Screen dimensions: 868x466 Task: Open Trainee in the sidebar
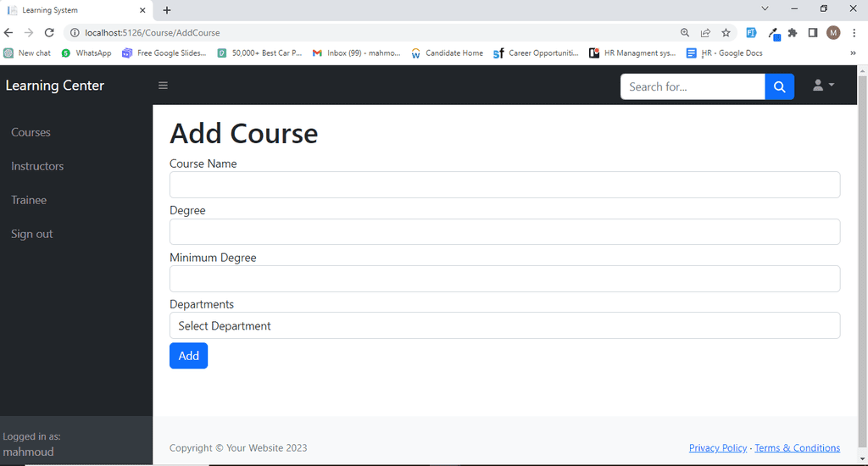(29, 200)
